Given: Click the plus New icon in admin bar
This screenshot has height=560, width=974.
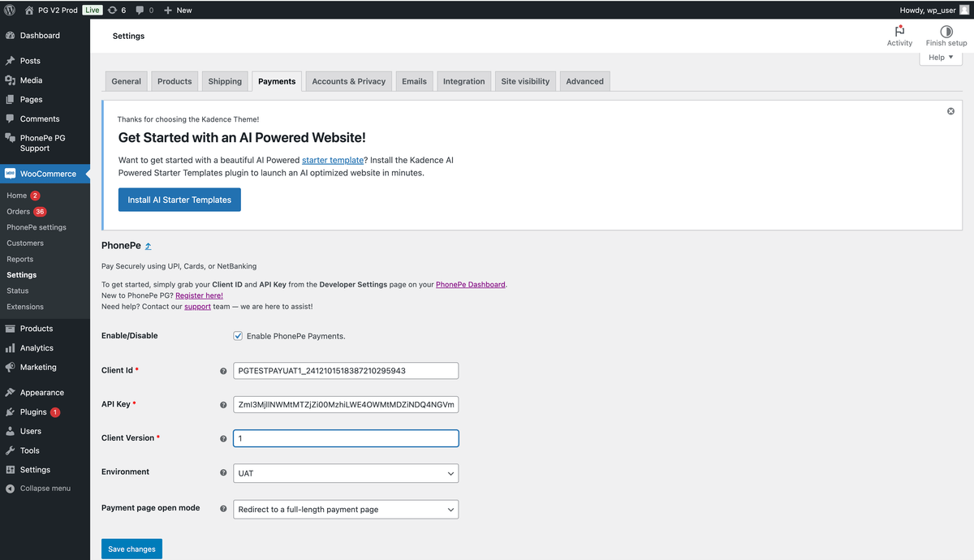Looking at the screenshot, I should [167, 11].
